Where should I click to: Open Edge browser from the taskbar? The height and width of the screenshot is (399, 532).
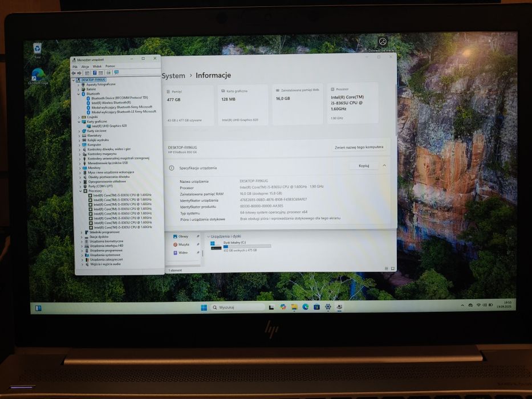pos(306,307)
